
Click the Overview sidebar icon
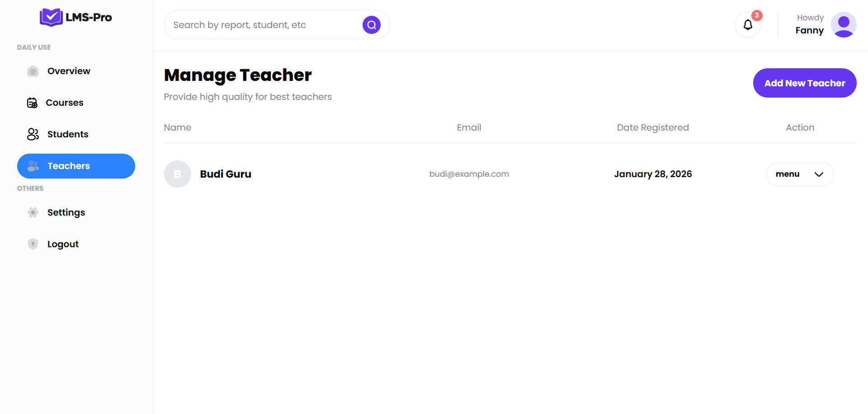tap(33, 71)
